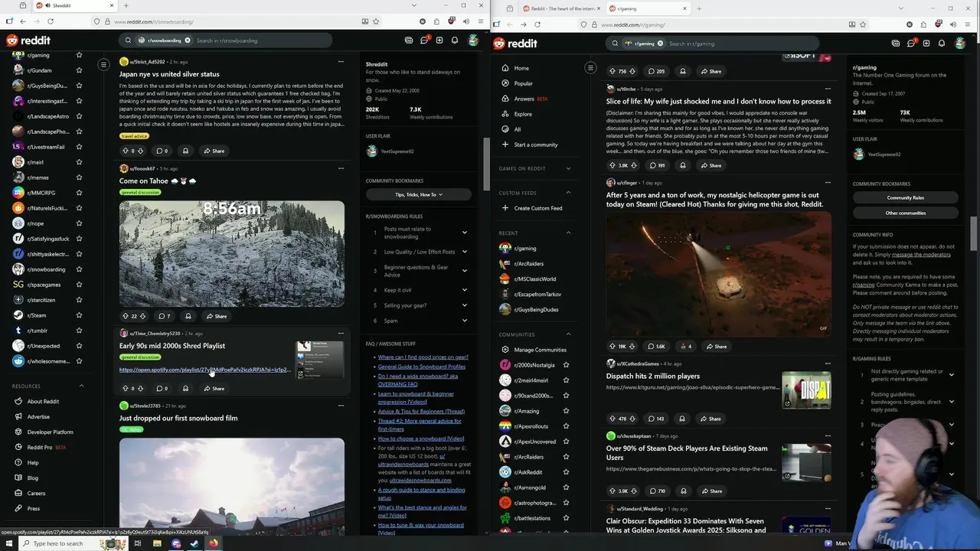Image resolution: width=980 pixels, height=551 pixels.
Task: Open notifications bell in the r/gaming window
Action: point(942,44)
